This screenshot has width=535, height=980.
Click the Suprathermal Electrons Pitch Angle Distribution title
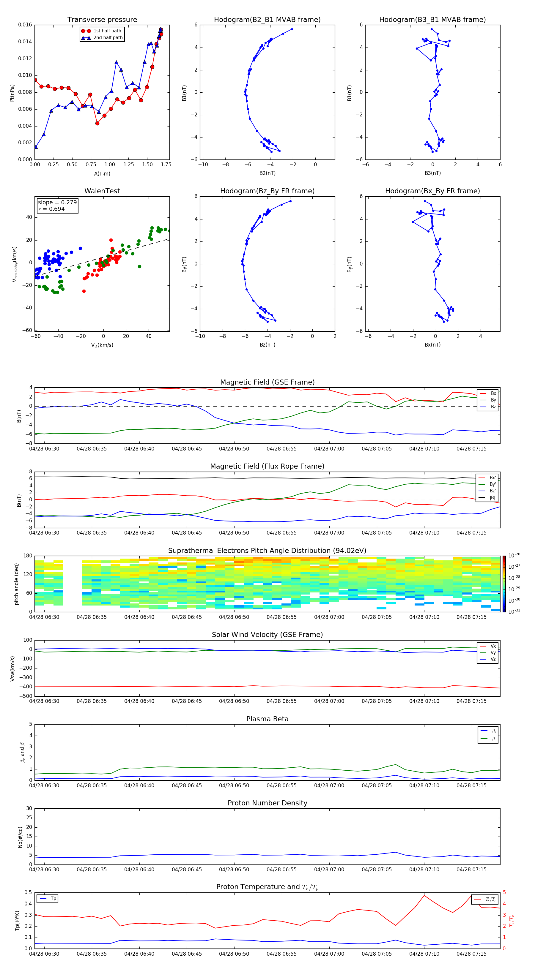267,551
